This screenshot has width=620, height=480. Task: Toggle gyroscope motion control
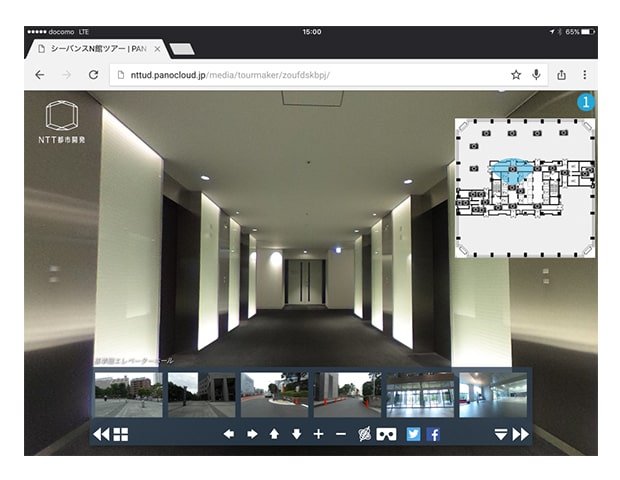pyautogui.click(x=365, y=434)
